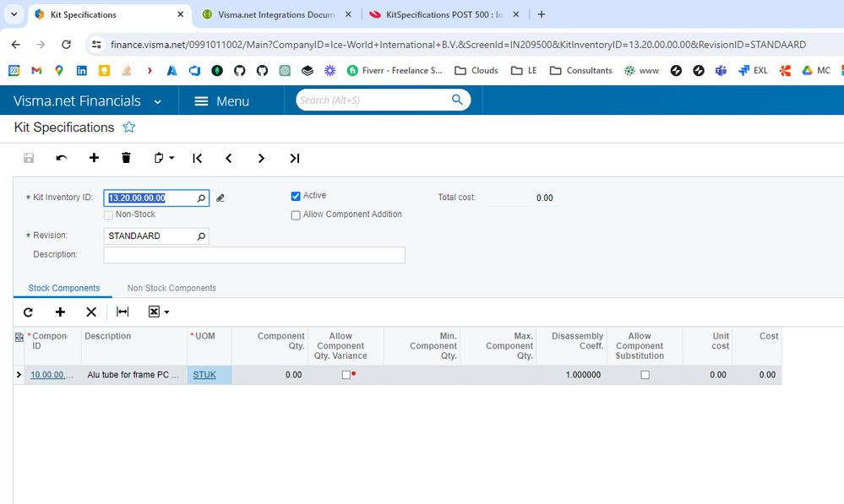Add Kit Specifications to favorites star
This screenshot has width=844, height=504.
(129, 127)
